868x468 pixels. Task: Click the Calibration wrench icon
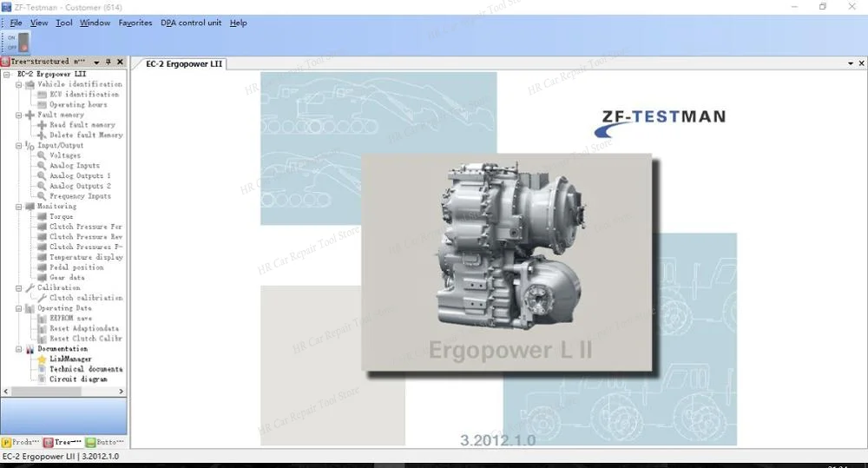(30, 287)
